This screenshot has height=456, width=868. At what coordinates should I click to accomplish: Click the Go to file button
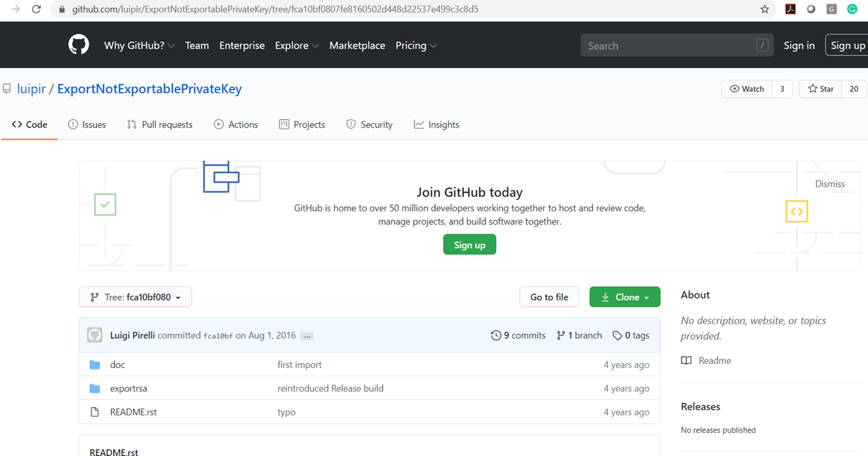(549, 297)
